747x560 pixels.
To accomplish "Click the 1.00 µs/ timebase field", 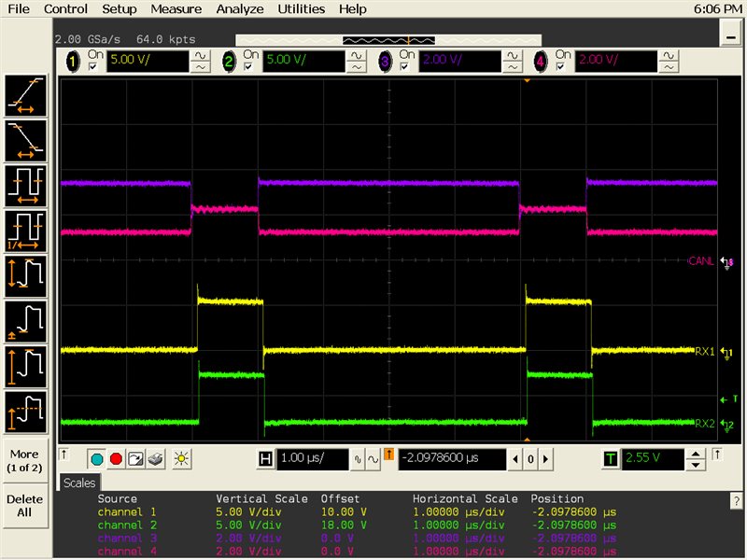I will point(313,459).
